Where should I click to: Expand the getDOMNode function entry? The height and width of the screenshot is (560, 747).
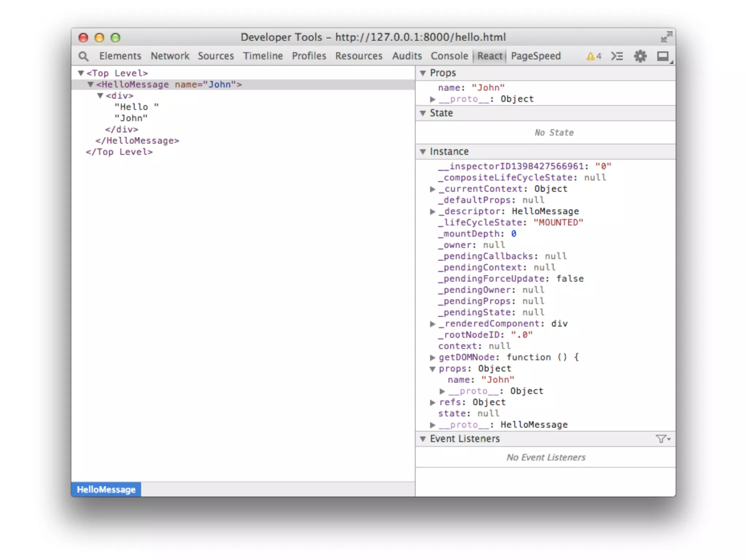pyautogui.click(x=433, y=357)
